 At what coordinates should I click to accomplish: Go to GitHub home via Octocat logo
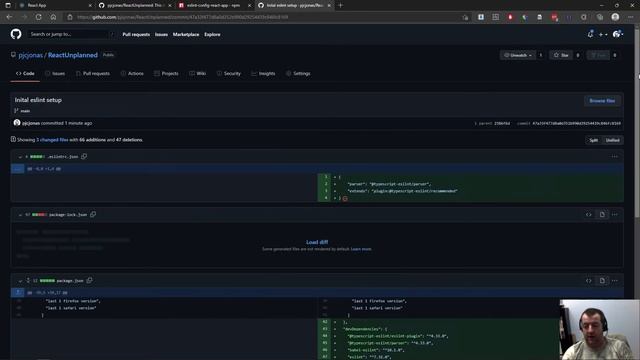point(16,34)
